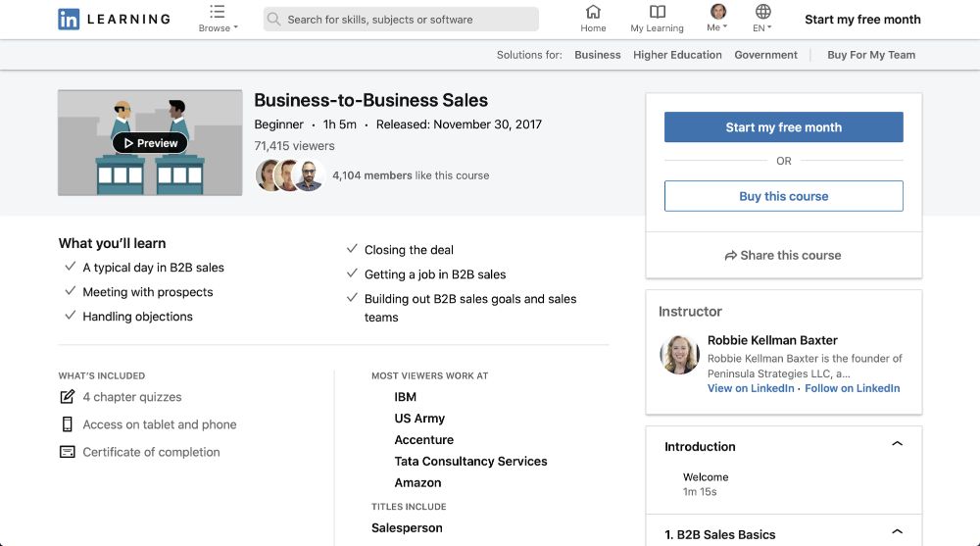Select Buy For My Team
Viewport: 980px width, 546px height.
871,55
